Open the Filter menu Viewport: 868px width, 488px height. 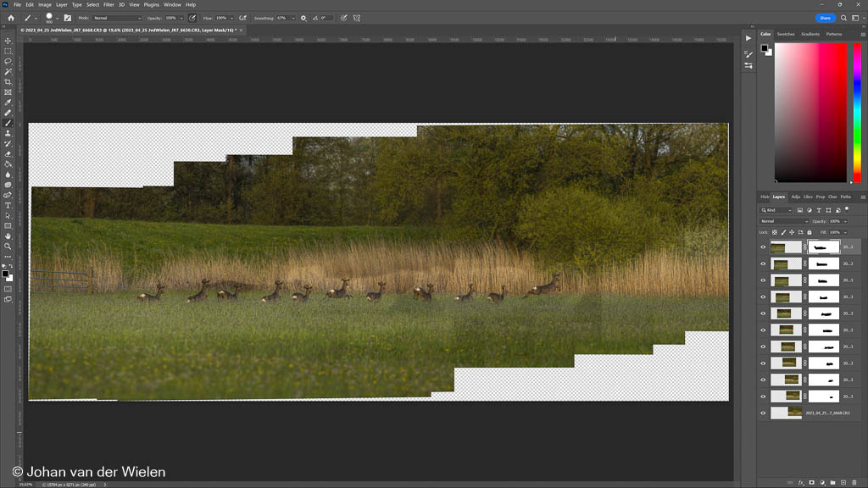[108, 4]
